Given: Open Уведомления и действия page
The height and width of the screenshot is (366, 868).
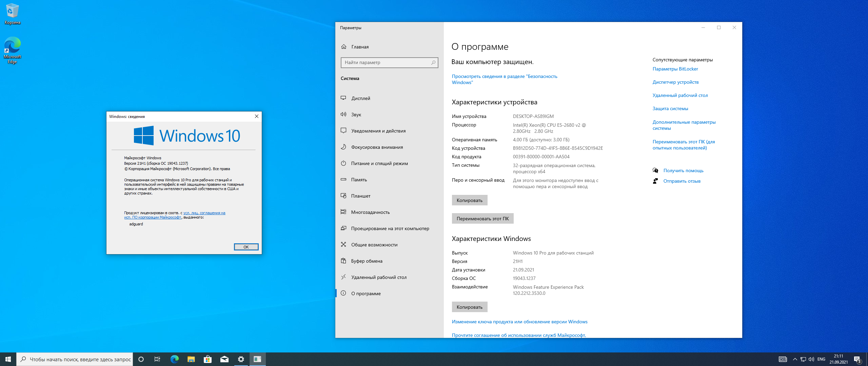Looking at the screenshot, I should click(389, 131).
